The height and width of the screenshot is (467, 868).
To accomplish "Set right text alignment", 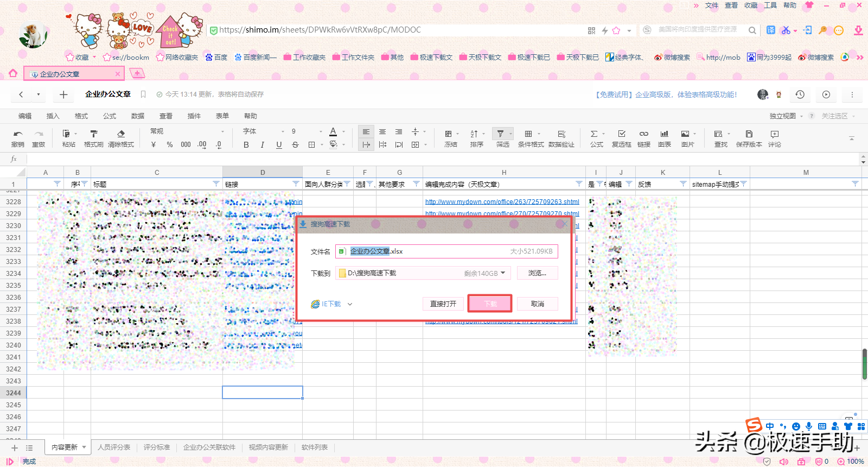I will click(399, 132).
